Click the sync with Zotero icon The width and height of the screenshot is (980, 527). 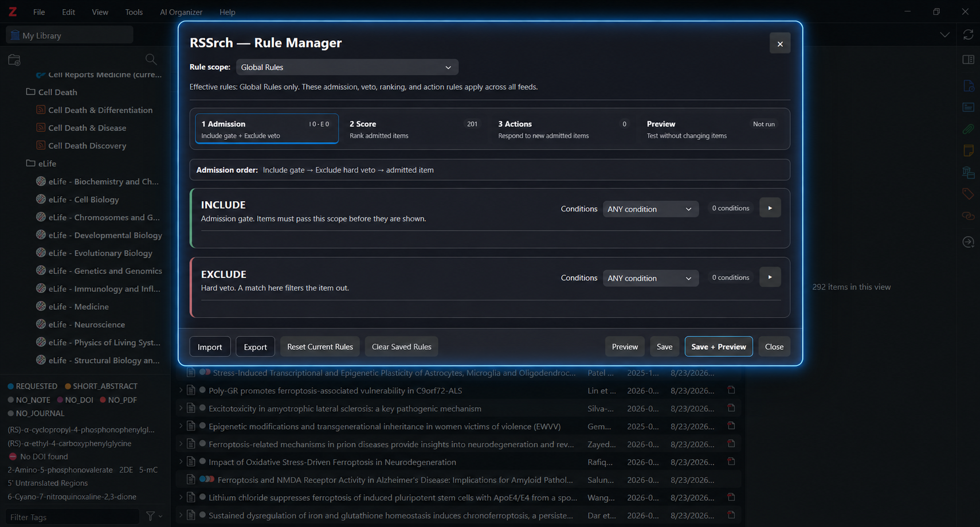pyautogui.click(x=968, y=35)
